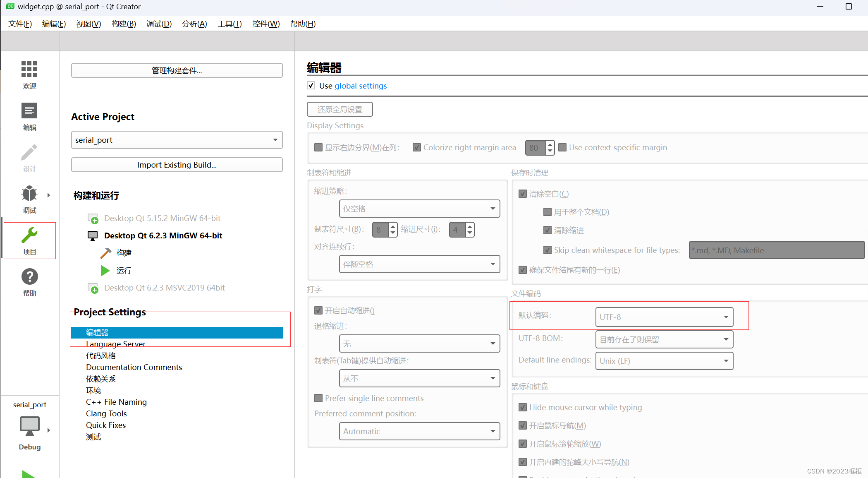Open the Active Project serial_port dropdown
Screen dimensions: 868x478
(177, 140)
